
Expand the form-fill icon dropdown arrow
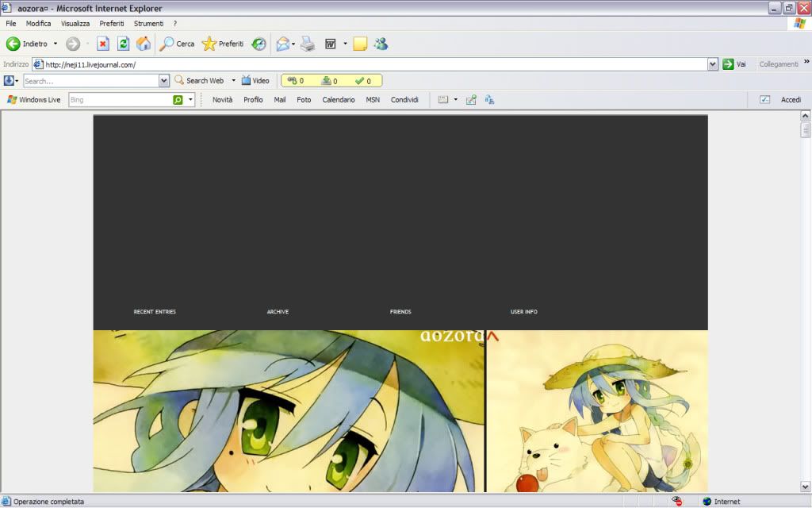pos(456,99)
